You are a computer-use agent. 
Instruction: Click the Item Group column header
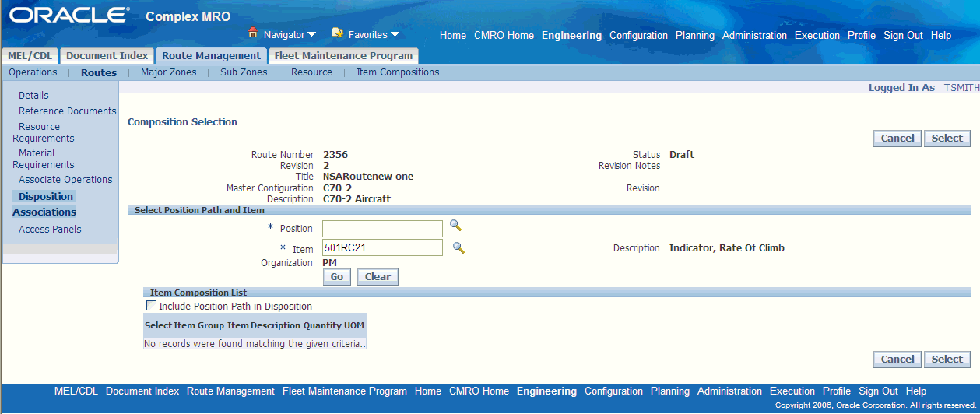click(x=199, y=325)
